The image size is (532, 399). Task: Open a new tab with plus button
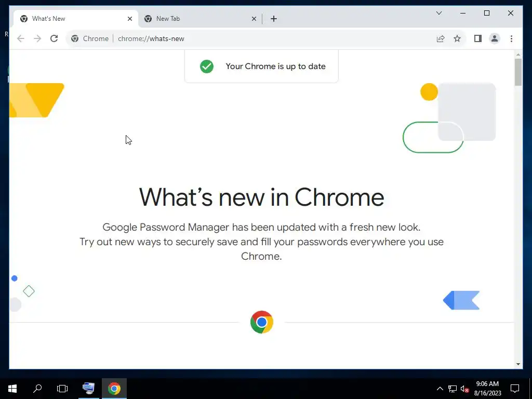click(x=274, y=19)
